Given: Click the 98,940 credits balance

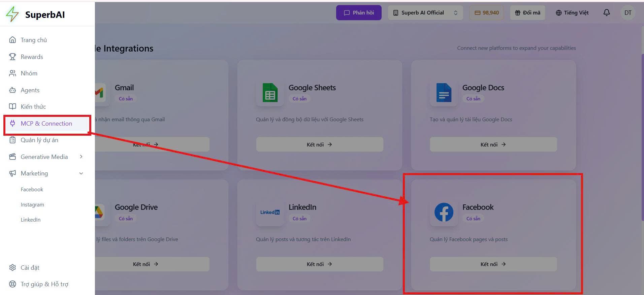Looking at the screenshot, I should point(486,12).
